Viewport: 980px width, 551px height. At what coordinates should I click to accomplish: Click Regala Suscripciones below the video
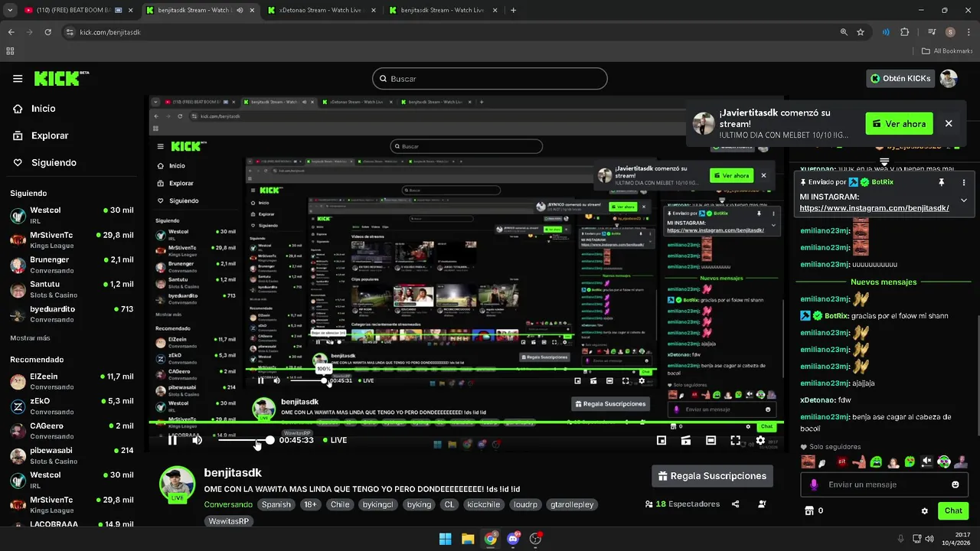(712, 476)
